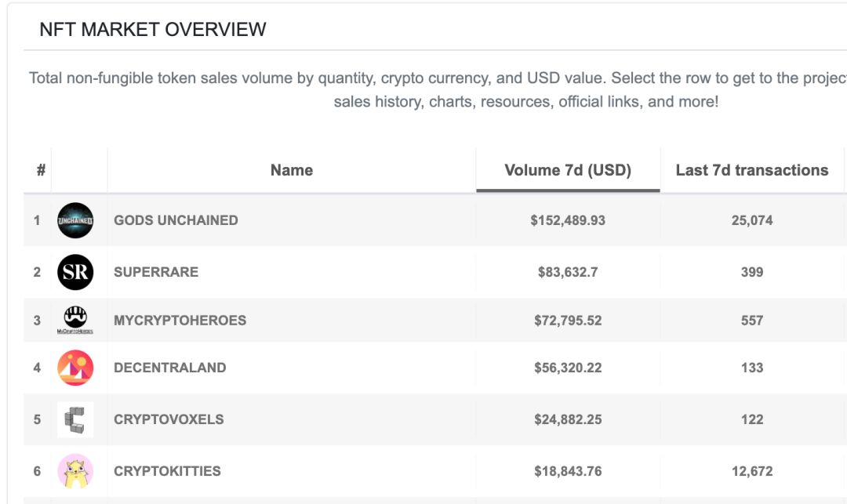This screenshot has height=504, width=847.
Task: Select the 25,074 transactions cell
Action: click(752, 220)
